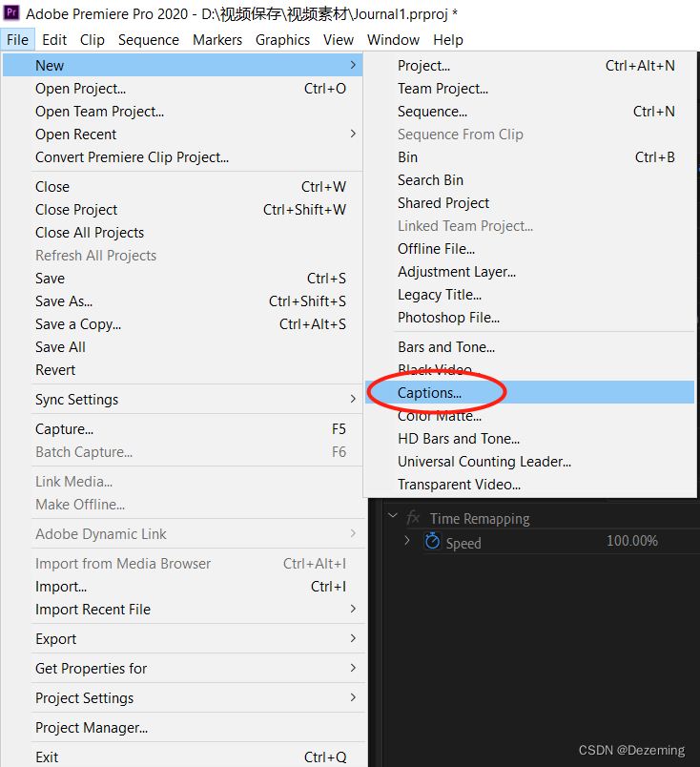The width and height of the screenshot is (700, 767).
Task: Choose Shared Project in the New submenu
Action: click(x=530, y=202)
